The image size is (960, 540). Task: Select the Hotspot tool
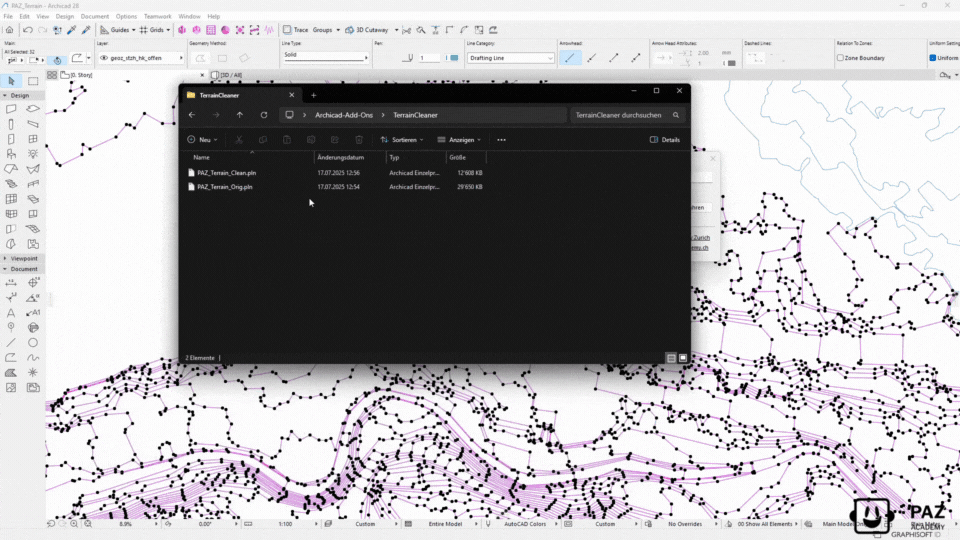coord(33,373)
